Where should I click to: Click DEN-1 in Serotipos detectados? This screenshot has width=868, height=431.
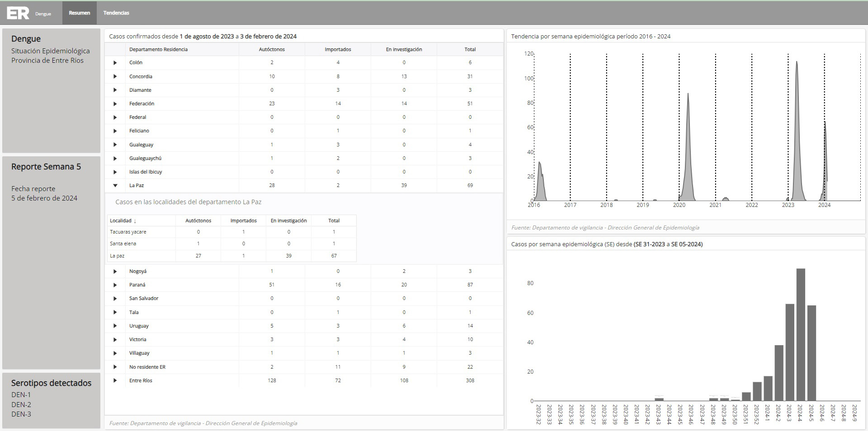click(x=21, y=395)
